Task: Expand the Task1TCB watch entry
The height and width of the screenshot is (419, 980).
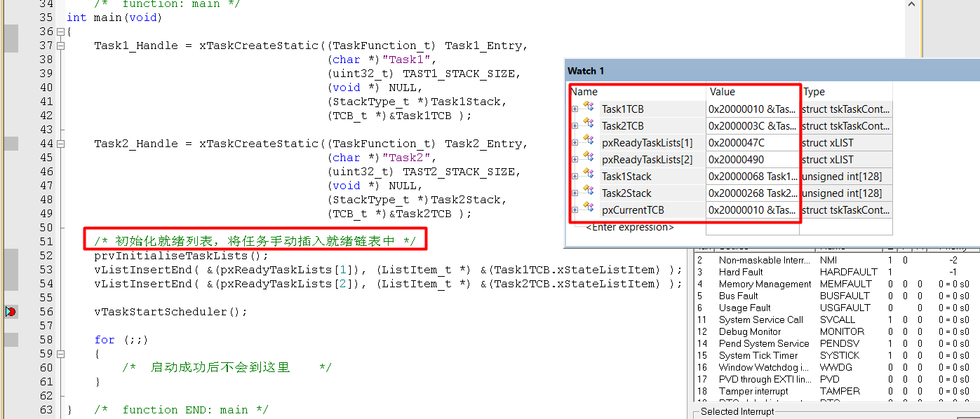Action: click(575, 109)
